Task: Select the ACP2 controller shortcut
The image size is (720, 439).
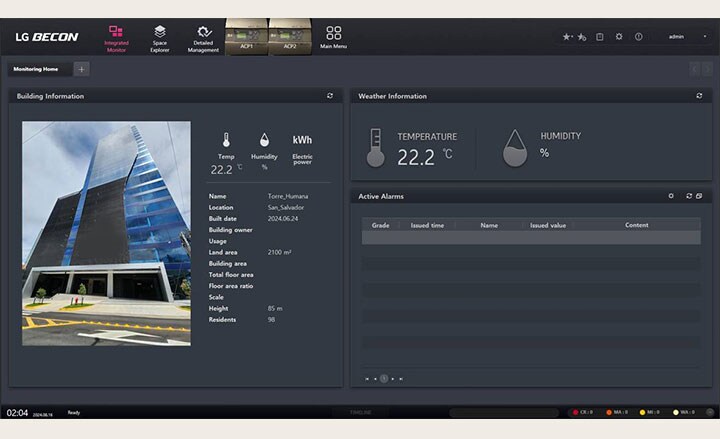Action: [290, 37]
